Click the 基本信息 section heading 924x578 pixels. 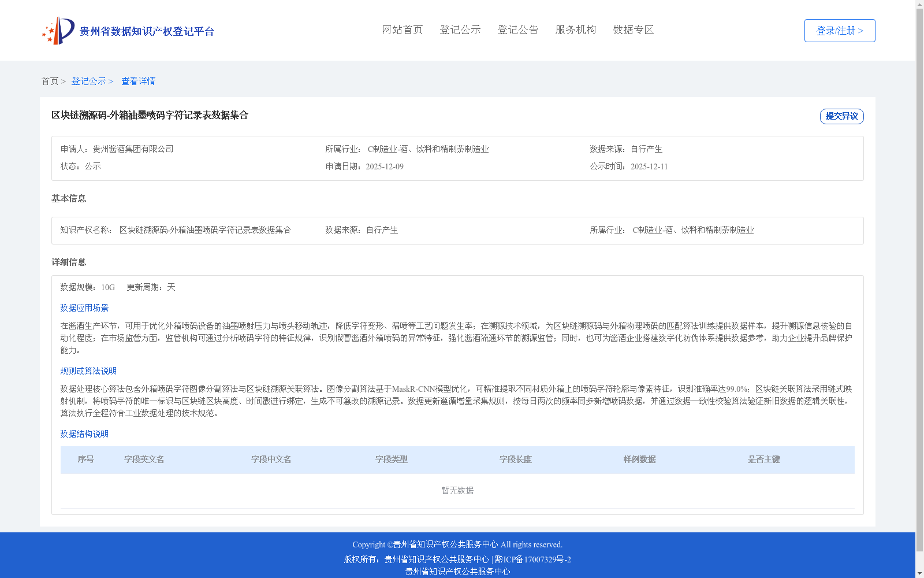69,199
